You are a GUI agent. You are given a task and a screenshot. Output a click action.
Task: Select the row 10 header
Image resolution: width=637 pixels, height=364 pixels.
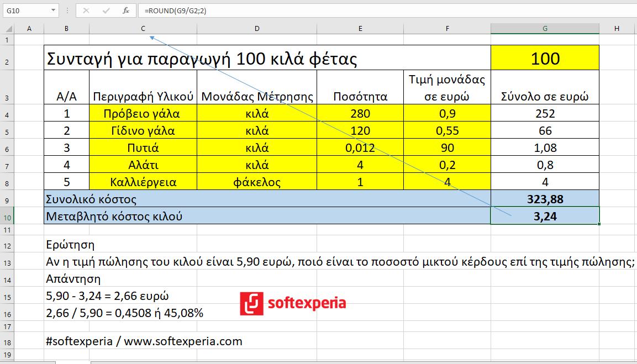(x=7, y=215)
